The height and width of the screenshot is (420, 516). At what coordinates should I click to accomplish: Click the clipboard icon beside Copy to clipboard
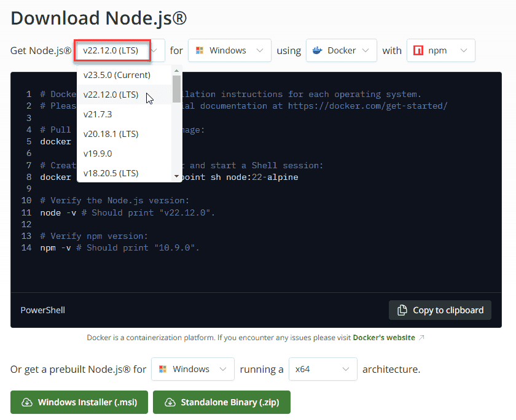402,310
